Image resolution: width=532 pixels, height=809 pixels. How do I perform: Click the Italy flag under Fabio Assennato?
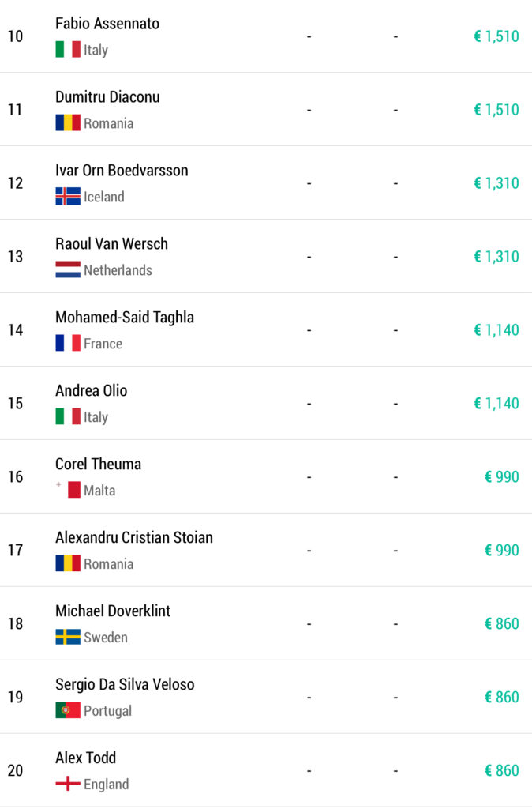tap(68, 50)
